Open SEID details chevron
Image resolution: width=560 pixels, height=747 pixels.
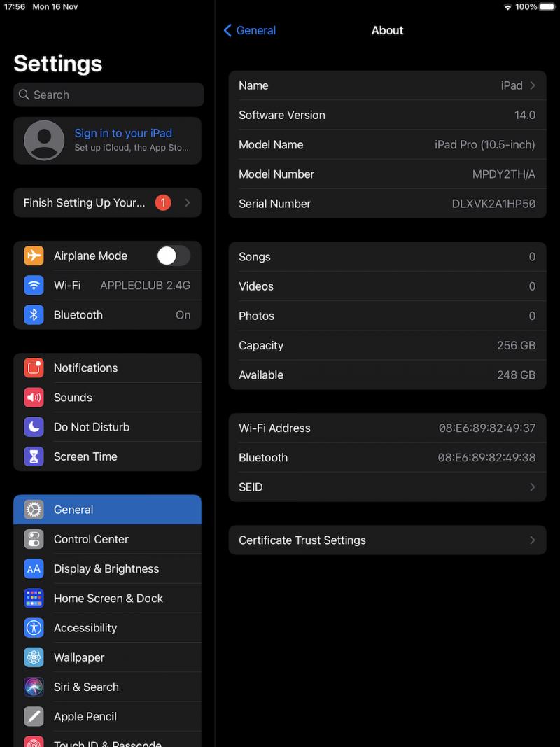pos(533,487)
